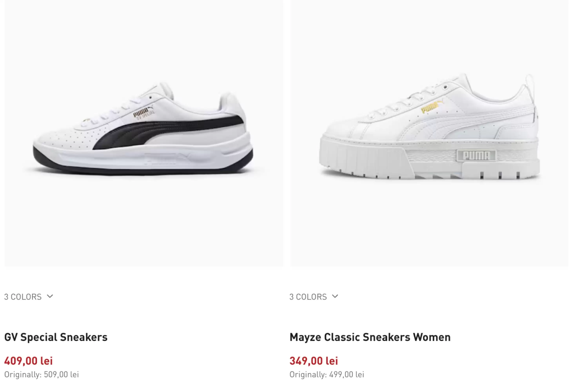Open the 3 COLORS dropdown under Mayze Classic

pyautogui.click(x=308, y=297)
